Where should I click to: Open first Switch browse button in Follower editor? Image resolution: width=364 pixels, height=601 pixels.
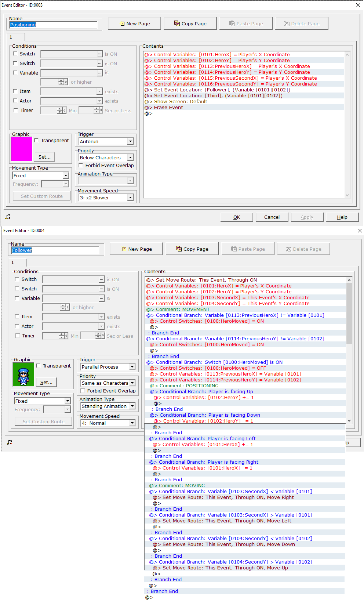pyautogui.click(x=102, y=279)
